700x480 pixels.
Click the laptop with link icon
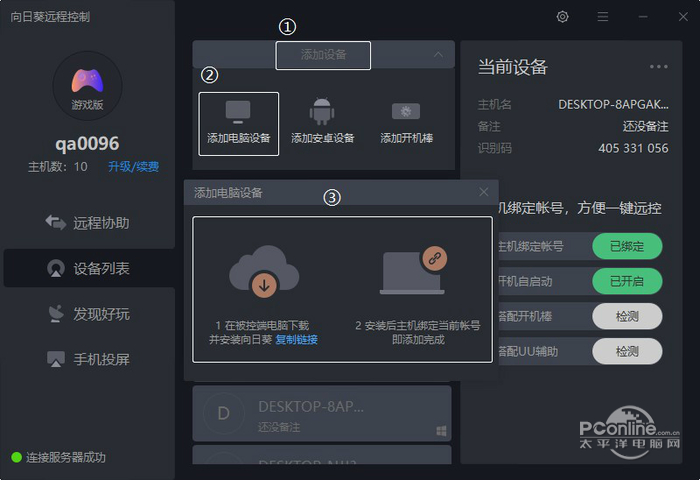[413, 271]
